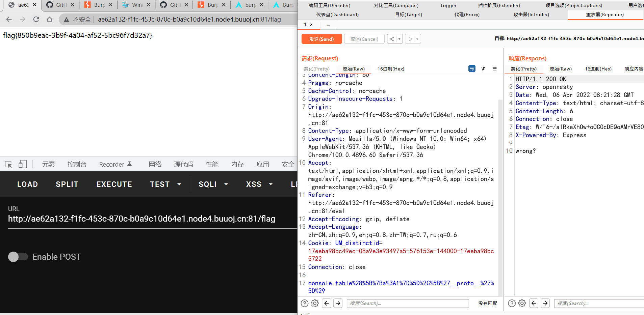Open request search help icon
Viewport: 644px width, 315px height.
[x=305, y=303]
